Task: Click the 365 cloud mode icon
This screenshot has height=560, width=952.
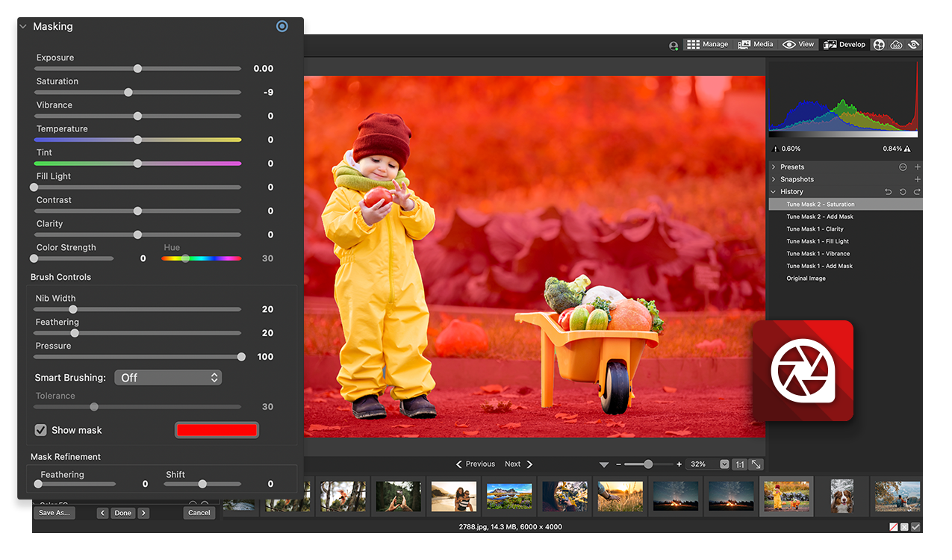Action: pos(896,45)
